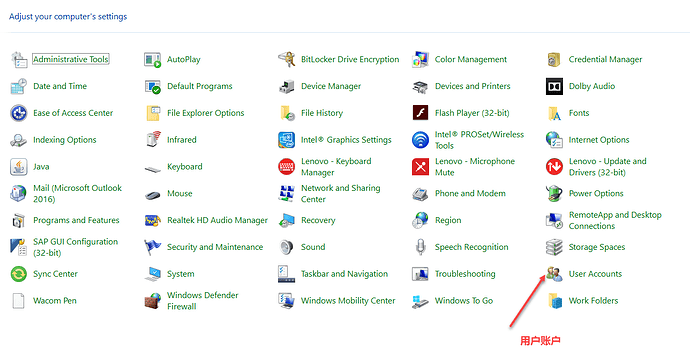
Task: Open Windows Defender Firewall text link
Action: click(202, 301)
